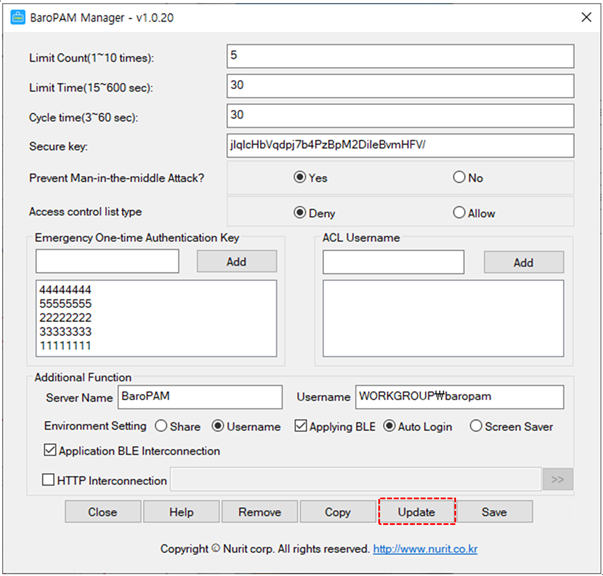Click the Update button
The height and width of the screenshot is (576, 603).
pyautogui.click(x=416, y=512)
